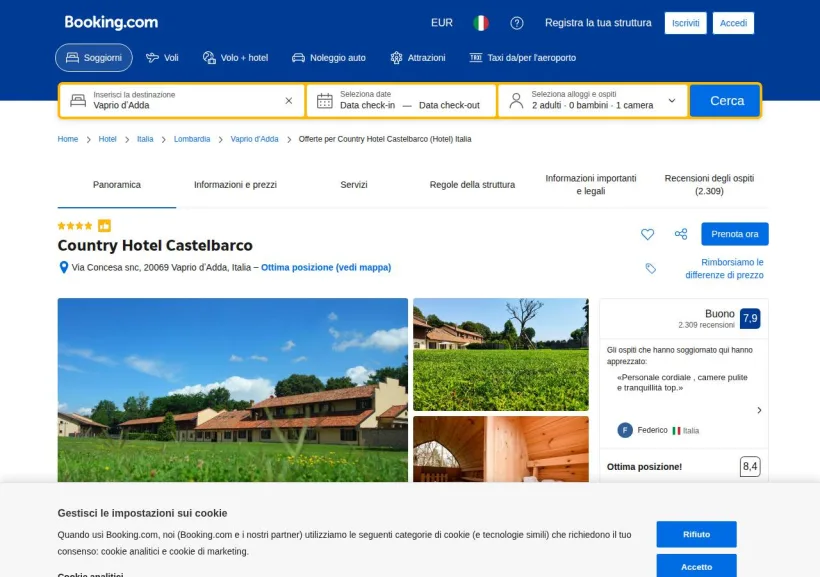Screen dimensions: 820x577
Task: Switch to Informazioni e prezzi tab
Action: tap(235, 185)
